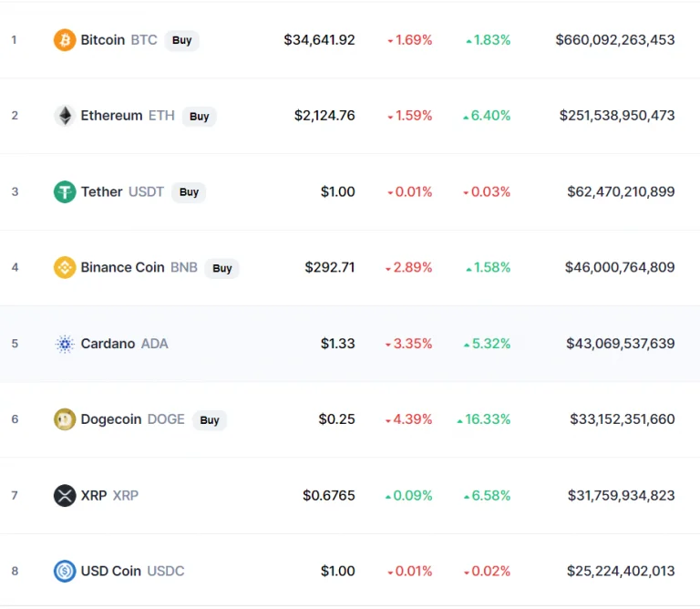Viewport: 700px width, 609px height.
Task: Click the Binance Coin yellow logo icon
Action: click(x=65, y=267)
